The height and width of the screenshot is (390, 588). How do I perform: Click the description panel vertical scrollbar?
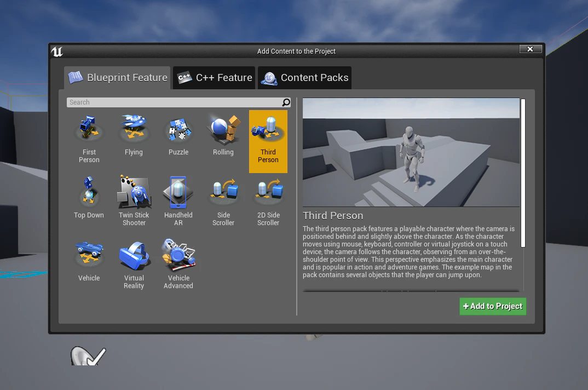[x=523, y=173]
